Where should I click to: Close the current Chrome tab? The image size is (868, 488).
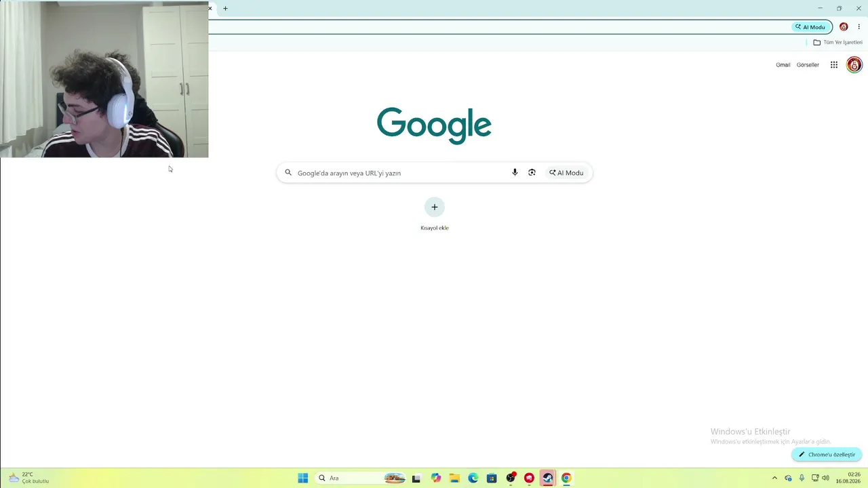(210, 9)
